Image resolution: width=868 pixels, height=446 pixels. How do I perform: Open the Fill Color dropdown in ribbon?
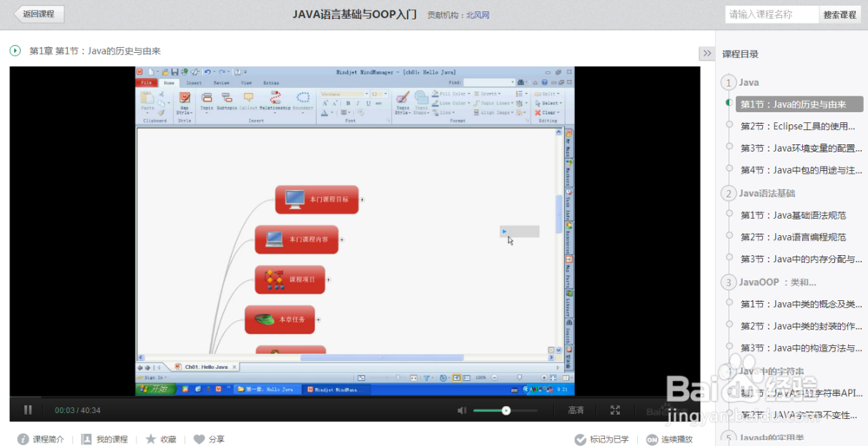coord(451,94)
